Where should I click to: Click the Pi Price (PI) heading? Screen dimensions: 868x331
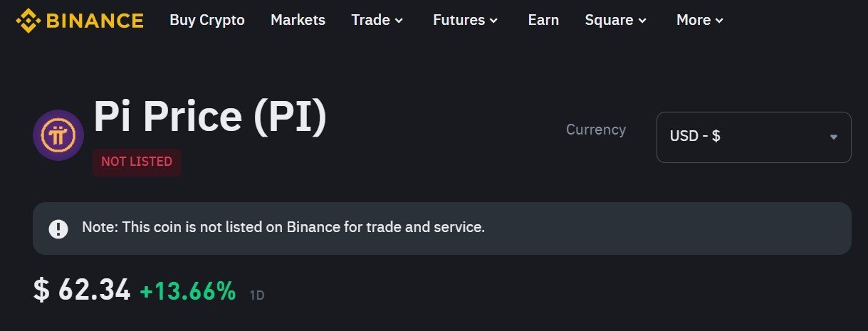[211, 117]
